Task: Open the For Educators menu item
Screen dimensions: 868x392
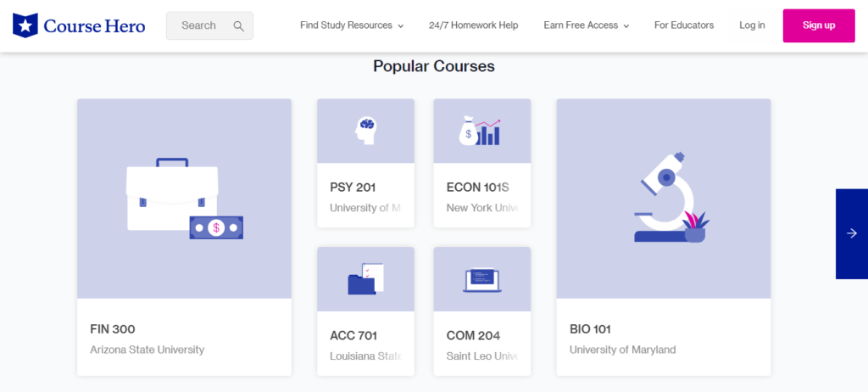Action: point(683,25)
